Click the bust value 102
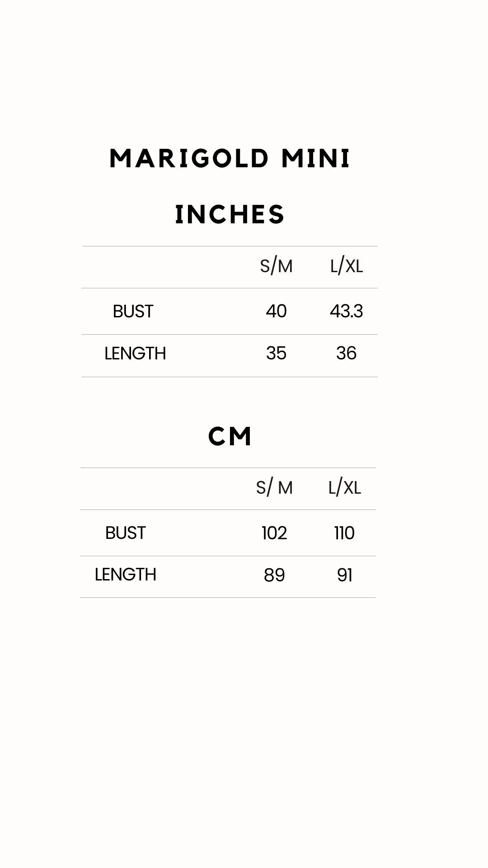 point(274,533)
